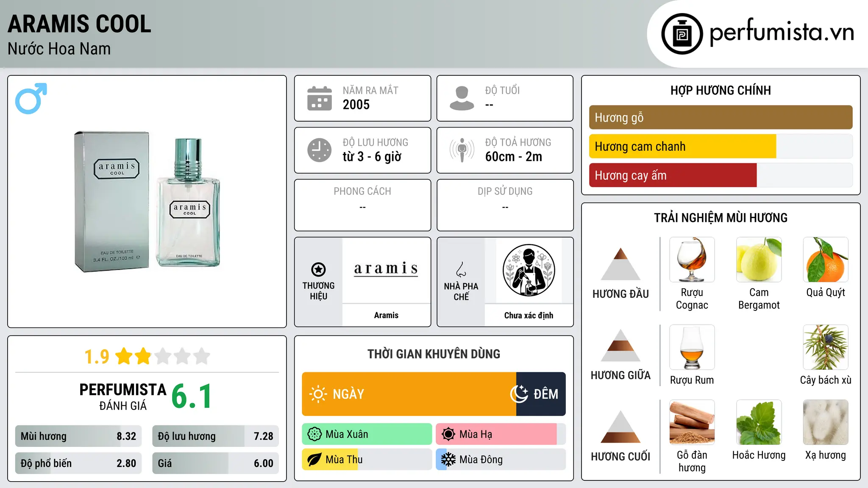Click the Chưa xác định perfumer label
This screenshot has height=488, width=868.
(x=529, y=315)
